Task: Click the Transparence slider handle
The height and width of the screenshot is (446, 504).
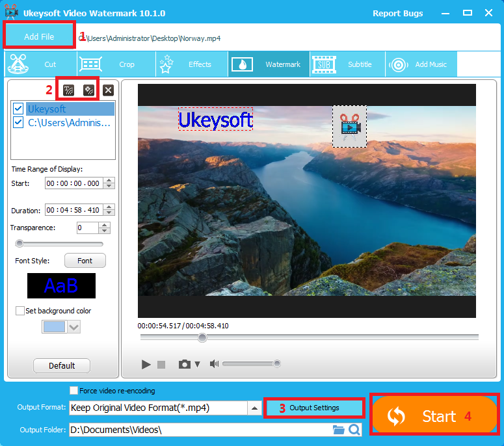Action: [x=20, y=244]
